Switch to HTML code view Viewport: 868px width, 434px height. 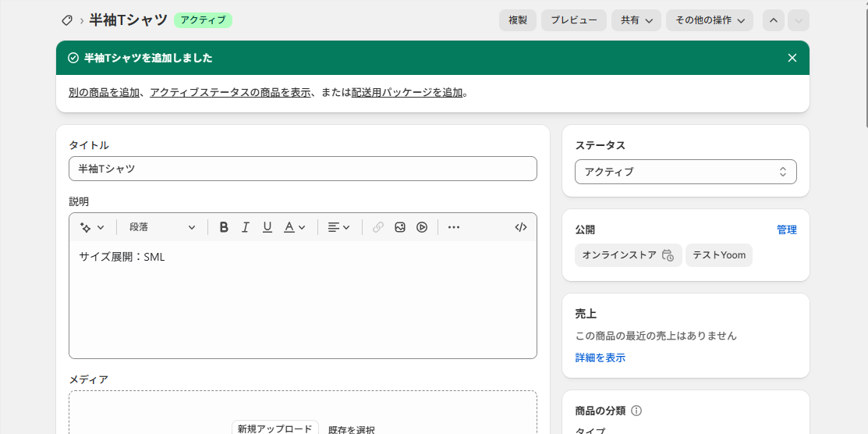(521, 227)
